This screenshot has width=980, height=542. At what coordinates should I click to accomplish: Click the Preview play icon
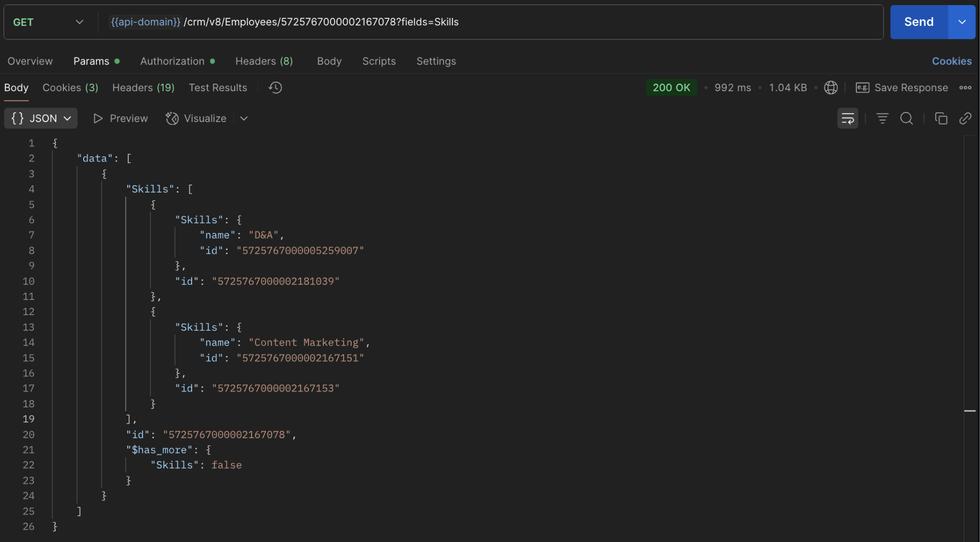pyautogui.click(x=98, y=119)
